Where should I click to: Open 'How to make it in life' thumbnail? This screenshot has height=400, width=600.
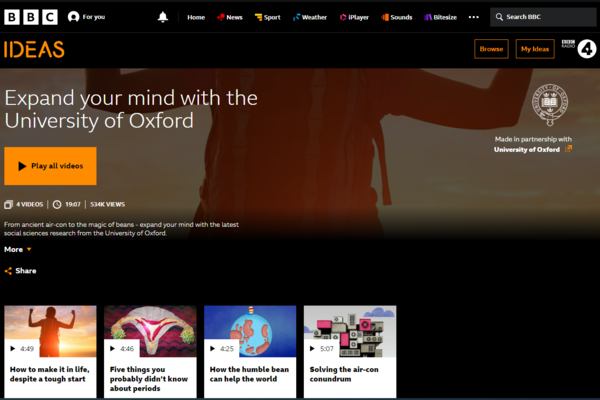coord(51,331)
